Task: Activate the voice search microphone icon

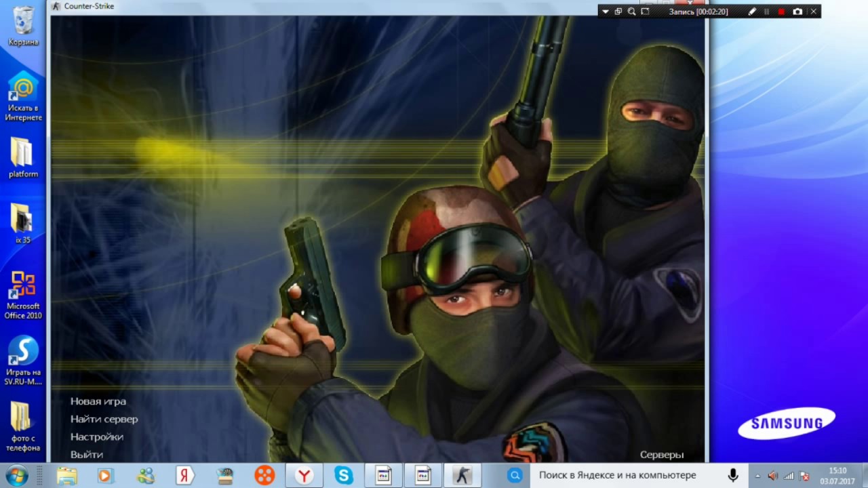Action: click(x=733, y=475)
